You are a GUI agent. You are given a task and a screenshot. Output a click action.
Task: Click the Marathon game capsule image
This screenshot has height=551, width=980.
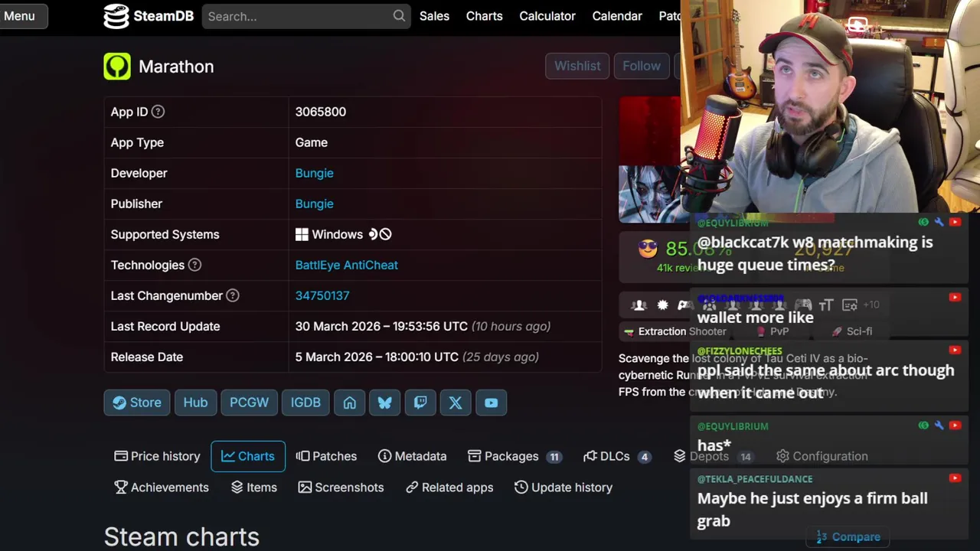click(651, 160)
